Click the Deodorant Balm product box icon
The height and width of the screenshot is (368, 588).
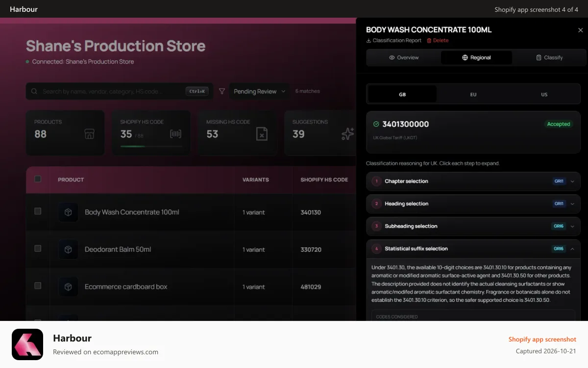pos(69,250)
